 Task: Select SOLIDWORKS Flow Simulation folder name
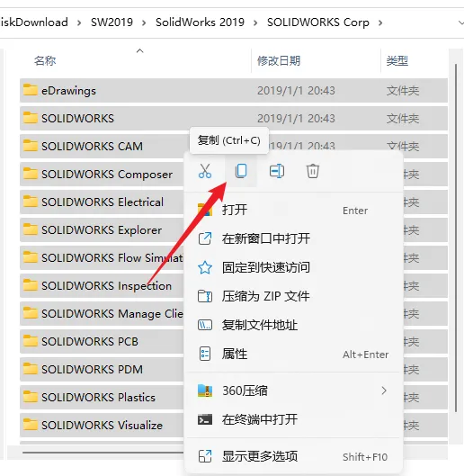tap(112, 258)
